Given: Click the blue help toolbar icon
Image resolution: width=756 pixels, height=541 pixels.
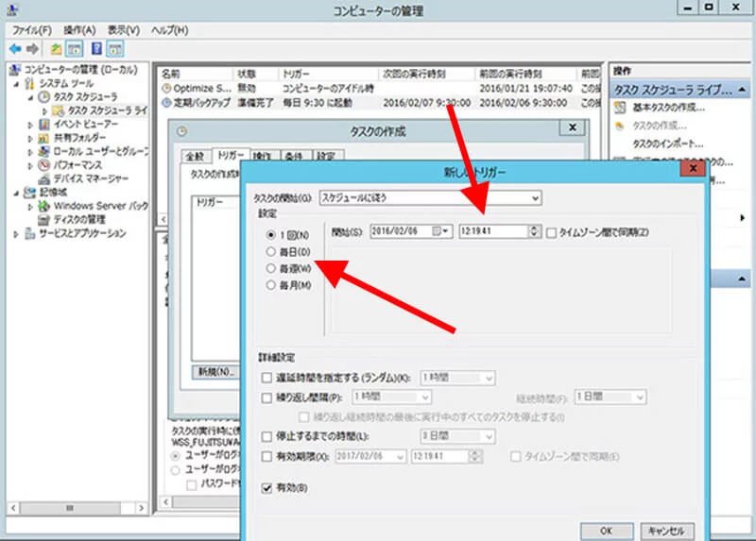Looking at the screenshot, I should click(96, 48).
